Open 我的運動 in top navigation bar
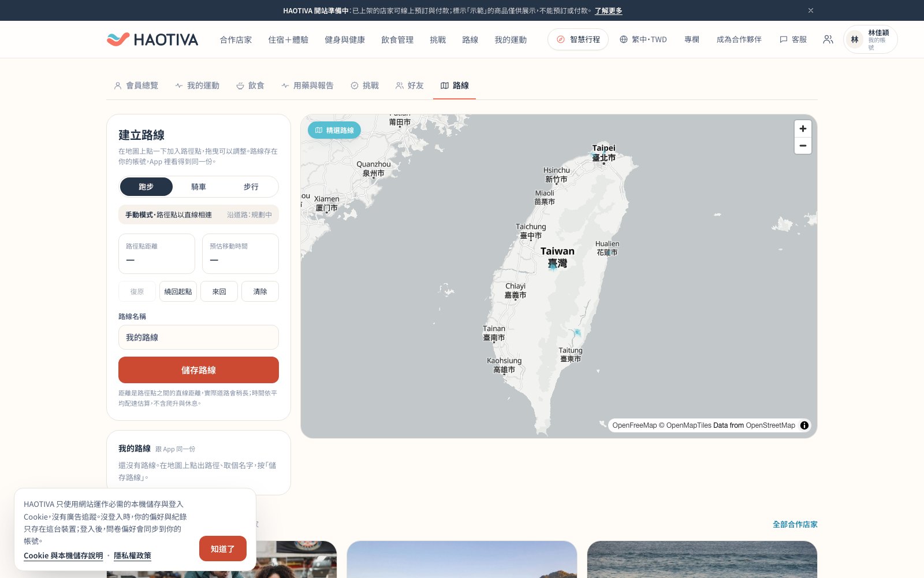 pos(511,39)
